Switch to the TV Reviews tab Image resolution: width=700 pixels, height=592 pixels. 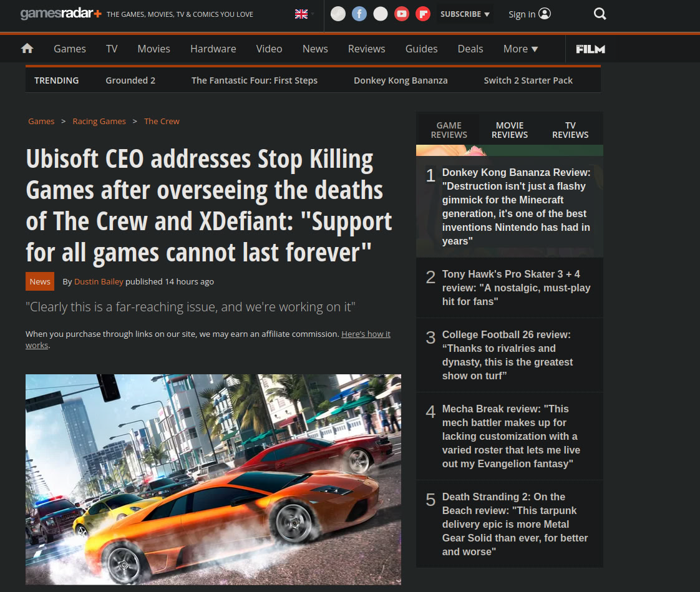coord(570,130)
